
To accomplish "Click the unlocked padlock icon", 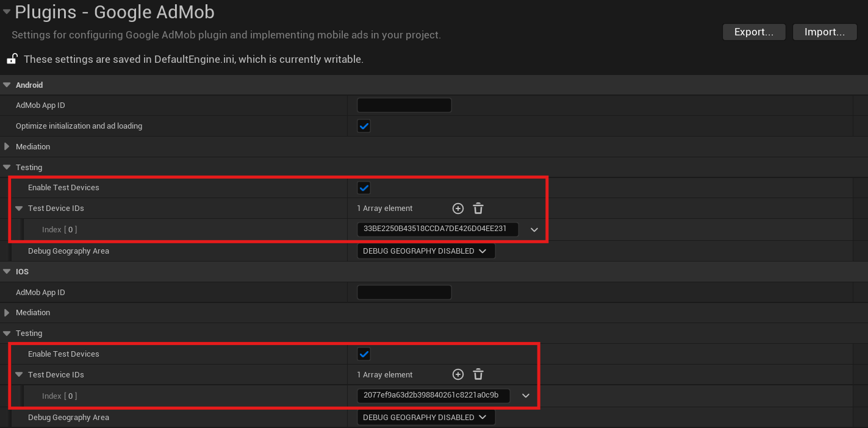I will coord(12,59).
